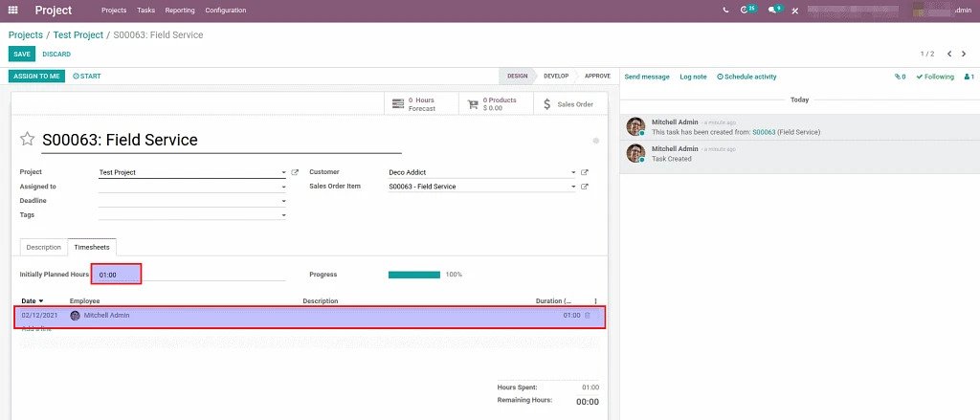Click the attachments paperclip counter

click(x=900, y=77)
